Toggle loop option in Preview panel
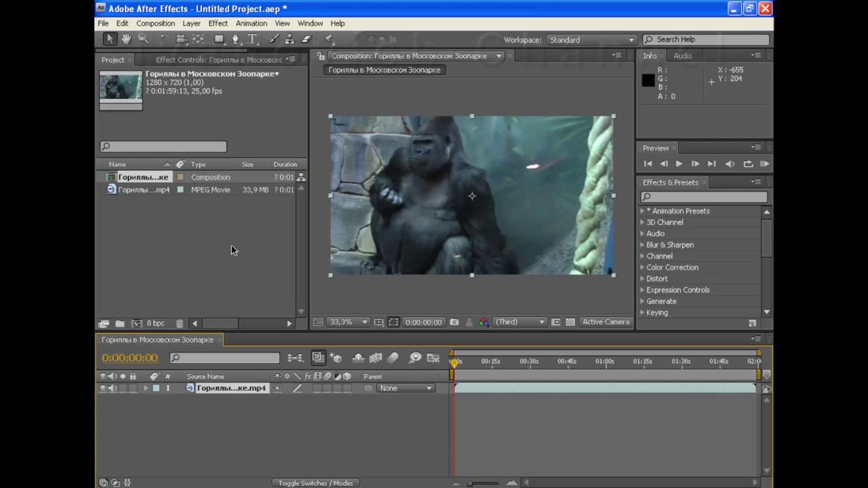The height and width of the screenshot is (488, 868). pyautogui.click(x=748, y=163)
